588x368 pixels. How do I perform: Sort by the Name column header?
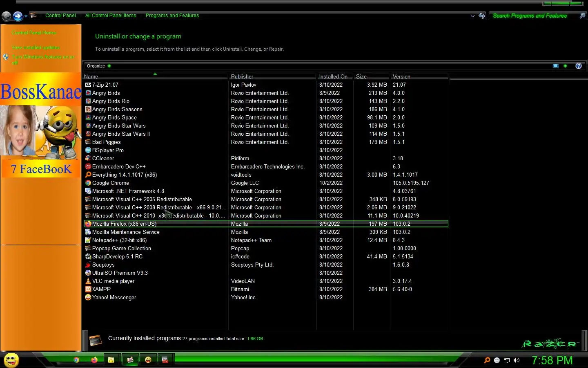155,76
